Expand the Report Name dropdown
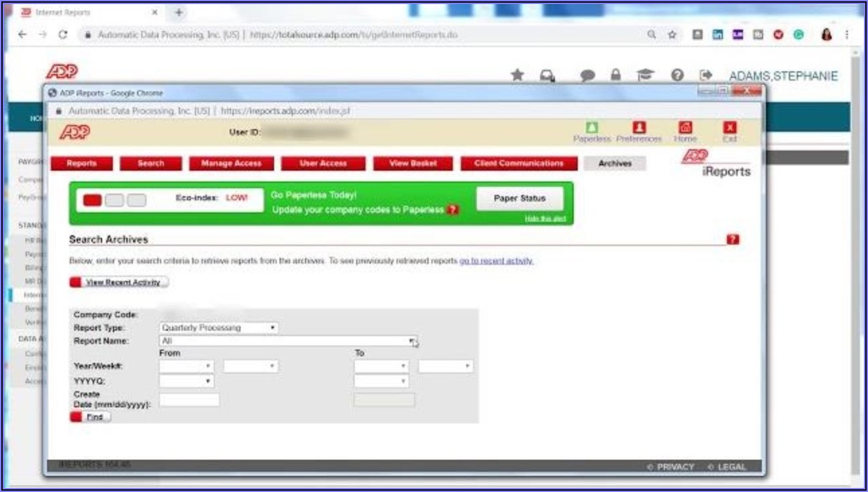Viewport: 868px width, 492px height. pyautogui.click(x=289, y=341)
